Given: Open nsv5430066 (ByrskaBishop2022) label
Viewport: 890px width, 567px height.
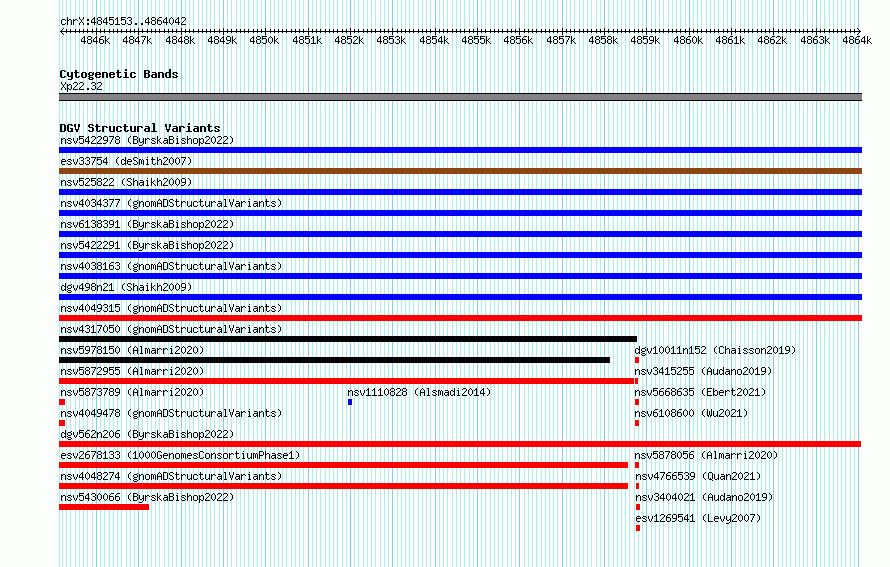Looking at the screenshot, I should click(x=147, y=497).
